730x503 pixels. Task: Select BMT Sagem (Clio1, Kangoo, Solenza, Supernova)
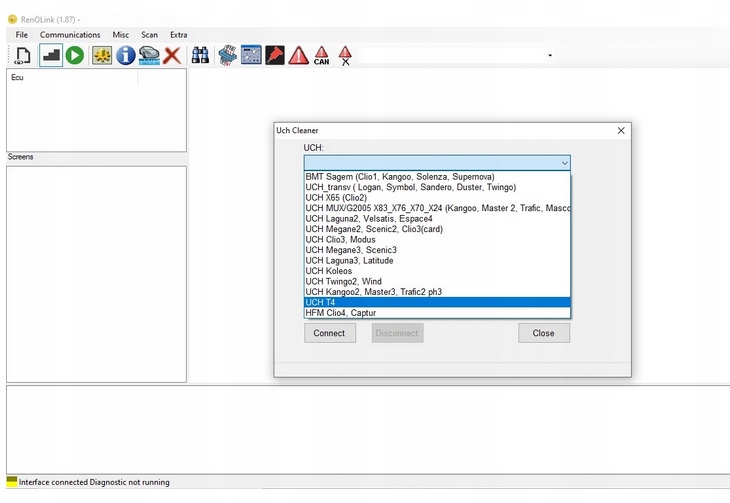(x=437, y=177)
